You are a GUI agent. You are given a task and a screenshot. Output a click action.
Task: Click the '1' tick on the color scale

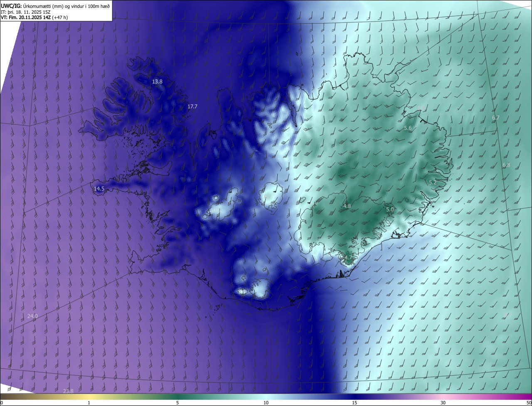pyautogui.click(x=89, y=403)
